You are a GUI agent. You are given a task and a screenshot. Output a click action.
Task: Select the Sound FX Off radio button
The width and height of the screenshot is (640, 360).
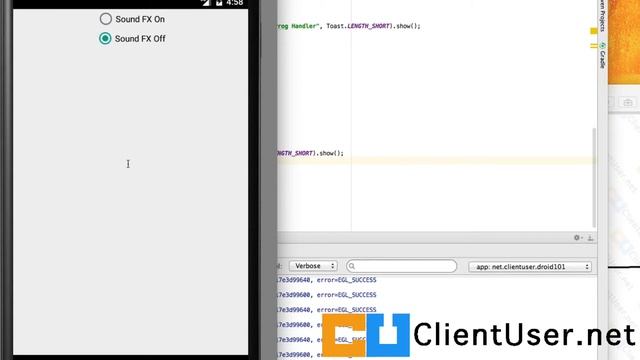(105, 38)
